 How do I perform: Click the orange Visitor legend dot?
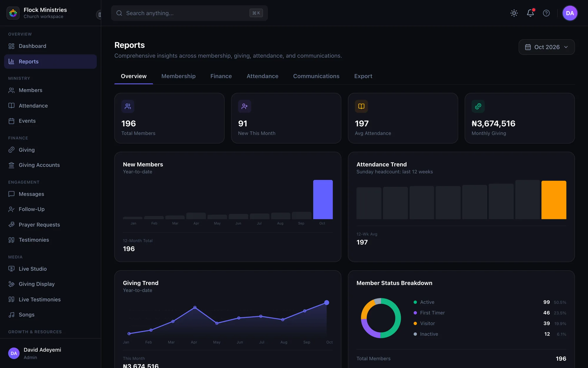point(415,323)
